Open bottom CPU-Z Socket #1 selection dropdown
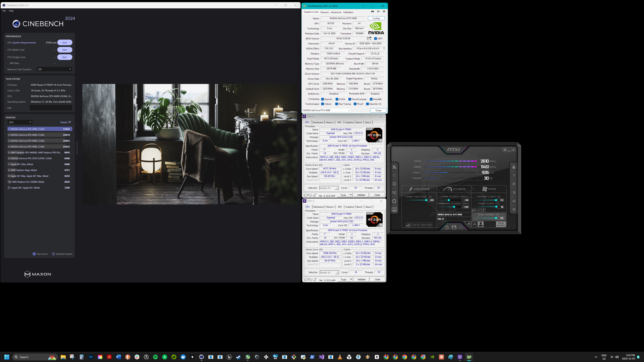 pyautogui.click(x=329, y=272)
